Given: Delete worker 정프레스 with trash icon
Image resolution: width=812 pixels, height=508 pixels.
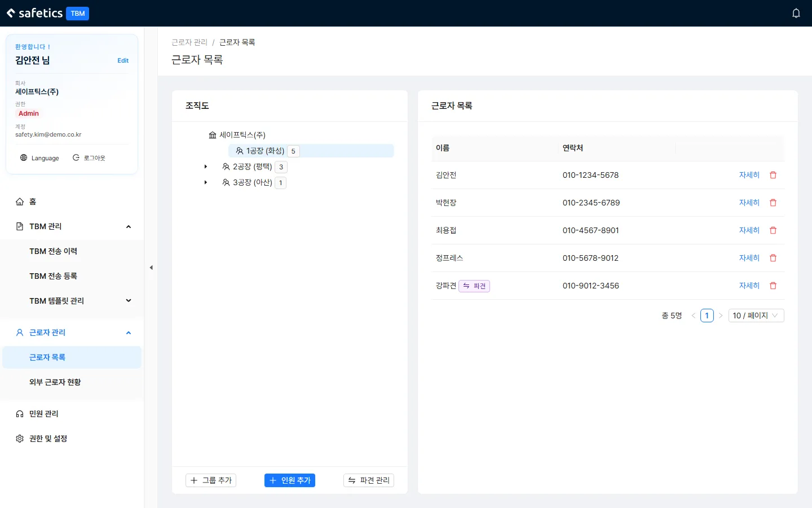Looking at the screenshot, I should [773, 258].
